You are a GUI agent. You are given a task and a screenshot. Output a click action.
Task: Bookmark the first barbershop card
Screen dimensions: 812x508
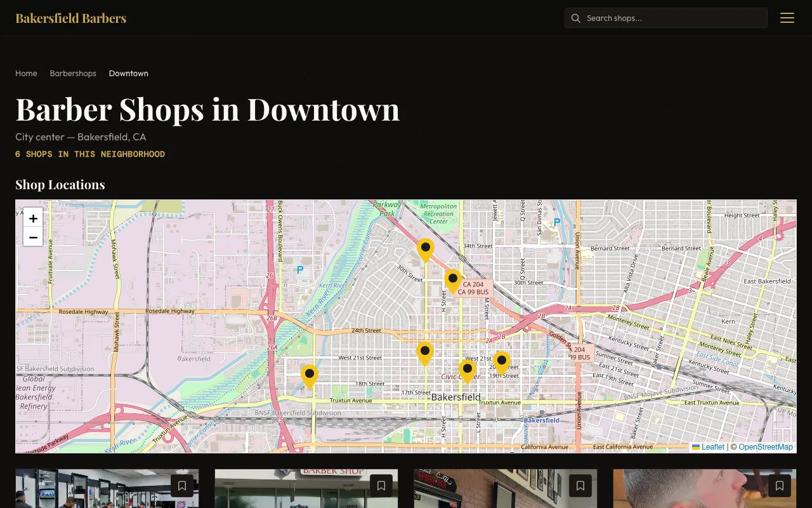pyautogui.click(x=182, y=486)
